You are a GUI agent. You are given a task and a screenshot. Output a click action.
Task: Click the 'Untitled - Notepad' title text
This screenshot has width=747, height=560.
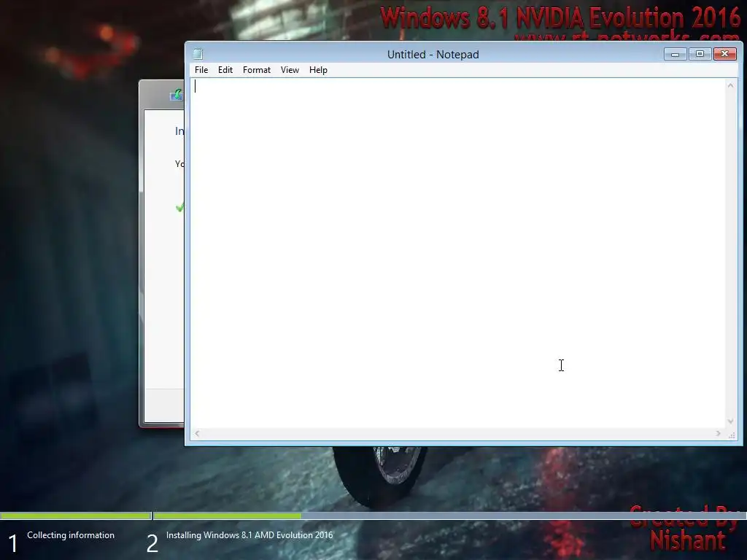point(433,54)
